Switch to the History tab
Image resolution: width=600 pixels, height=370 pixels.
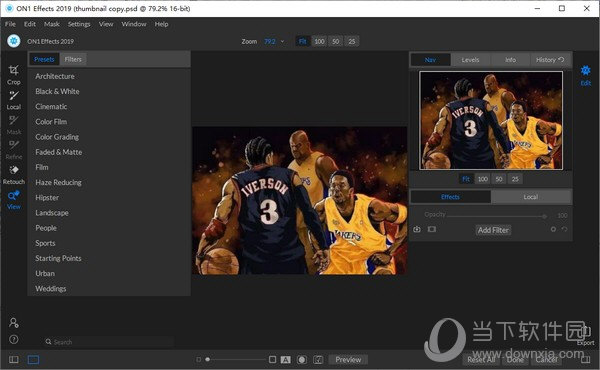pos(550,60)
